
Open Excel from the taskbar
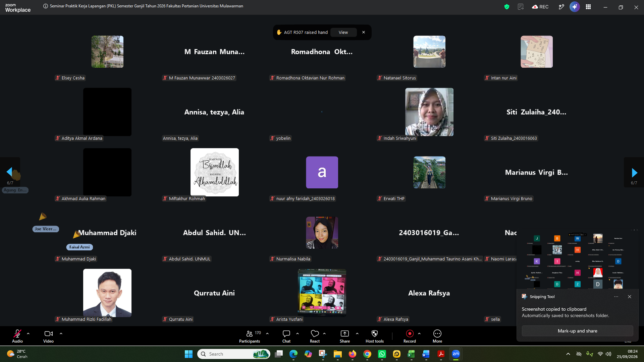pyautogui.click(x=411, y=354)
